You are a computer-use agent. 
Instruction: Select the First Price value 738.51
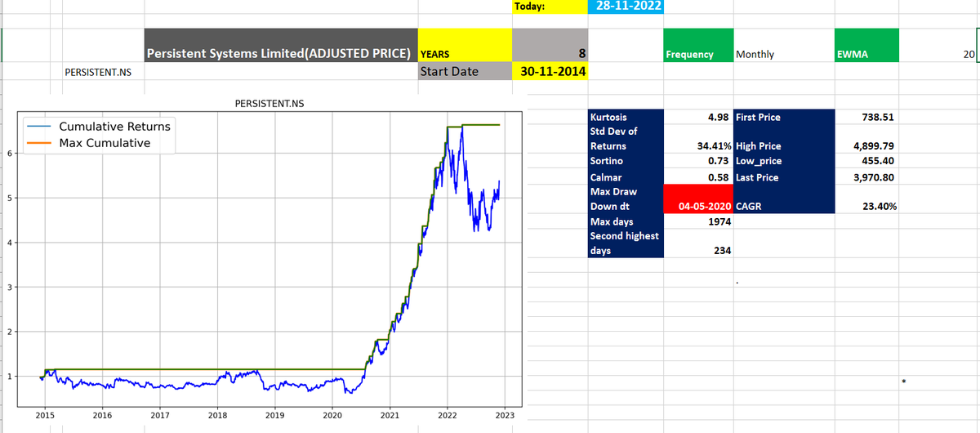tap(866, 117)
